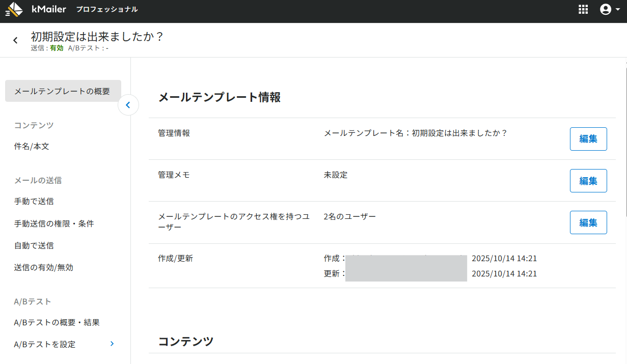Open the user account avatar menu

[x=606, y=10]
